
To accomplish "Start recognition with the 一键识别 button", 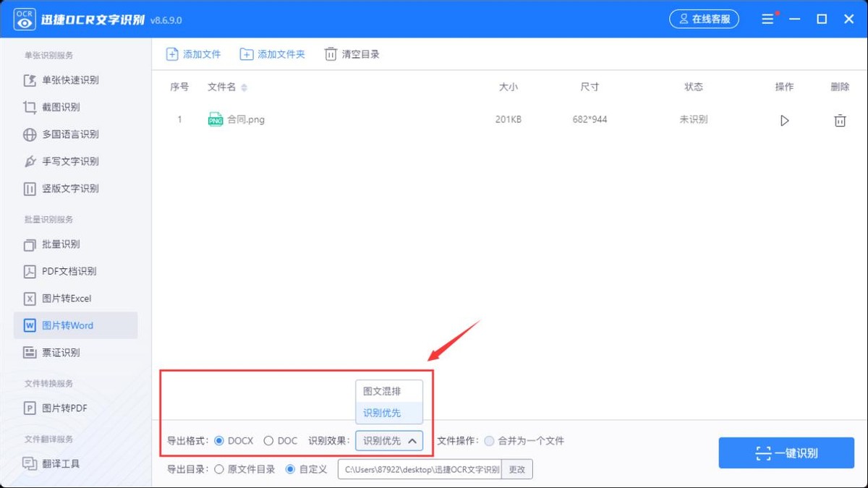I will click(786, 453).
